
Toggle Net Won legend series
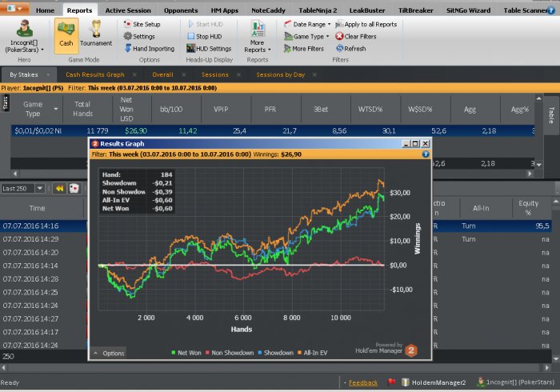click(x=186, y=353)
